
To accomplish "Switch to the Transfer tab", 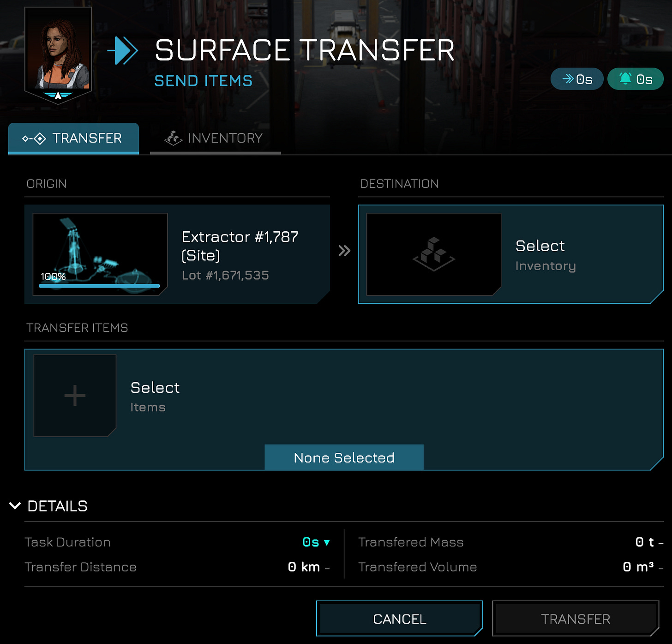I will click(73, 138).
